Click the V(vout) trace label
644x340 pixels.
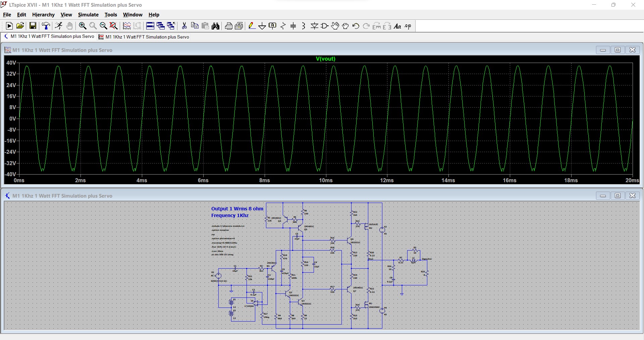pyautogui.click(x=325, y=59)
